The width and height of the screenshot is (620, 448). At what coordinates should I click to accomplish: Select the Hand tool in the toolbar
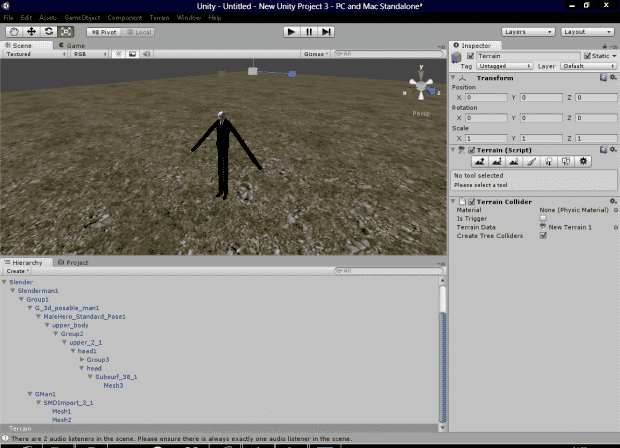14,31
